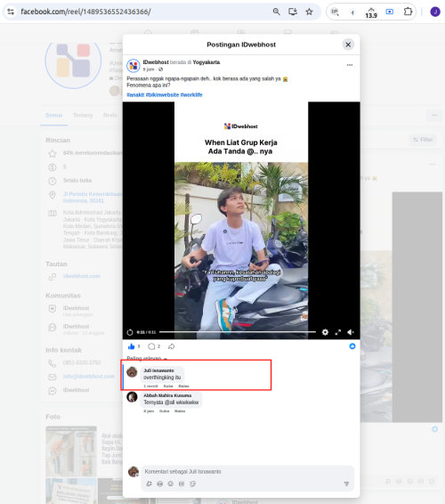Screen dimensions: 445x504
Task: Open Juli Isnawanto commenter profile picture
Action: point(132,372)
